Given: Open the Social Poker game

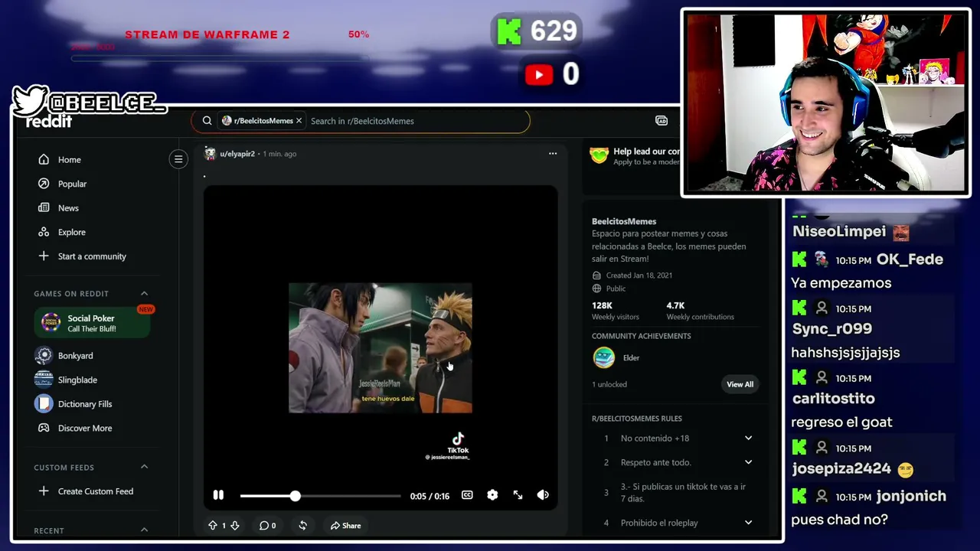Looking at the screenshot, I should tap(93, 323).
